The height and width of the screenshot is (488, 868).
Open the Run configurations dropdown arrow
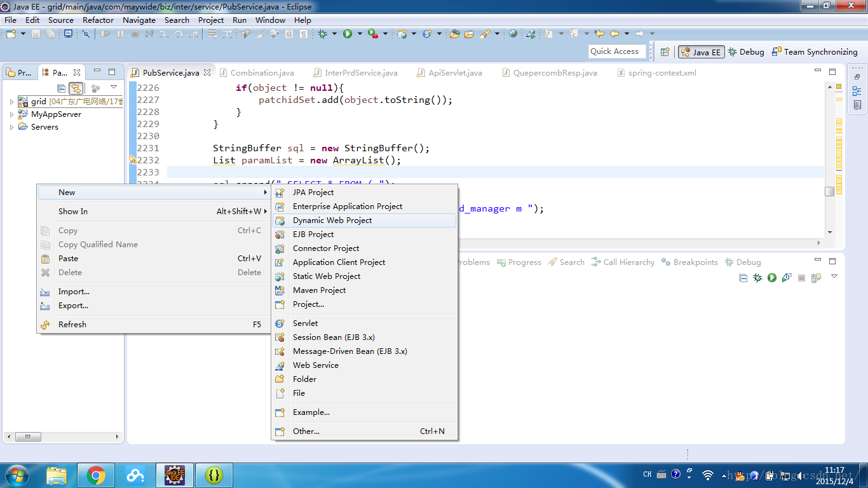click(x=360, y=34)
